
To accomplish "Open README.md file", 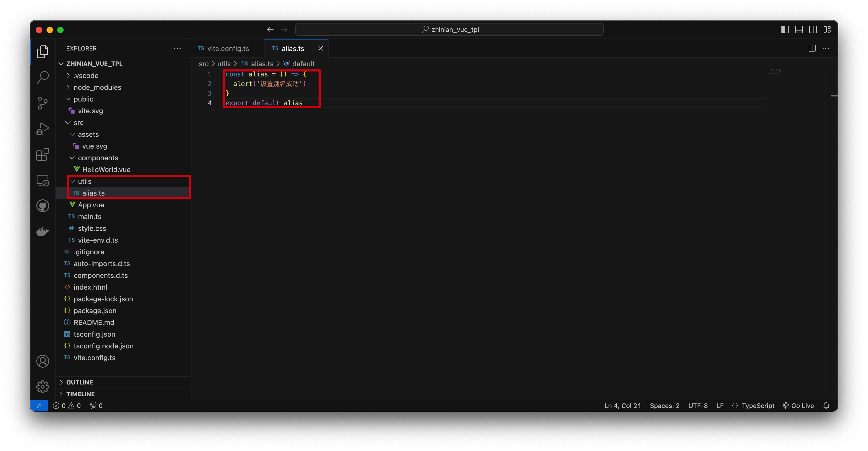I will click(x=123, y=322).
